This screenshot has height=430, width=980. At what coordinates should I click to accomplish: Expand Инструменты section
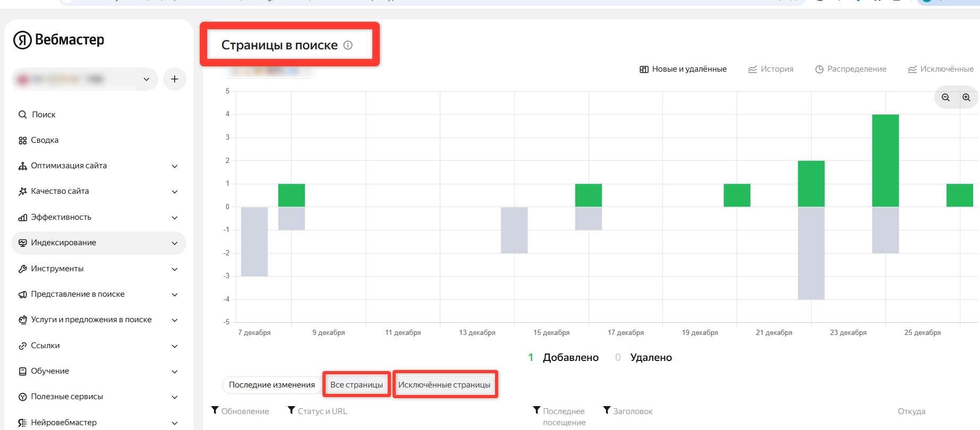[174, 269]
